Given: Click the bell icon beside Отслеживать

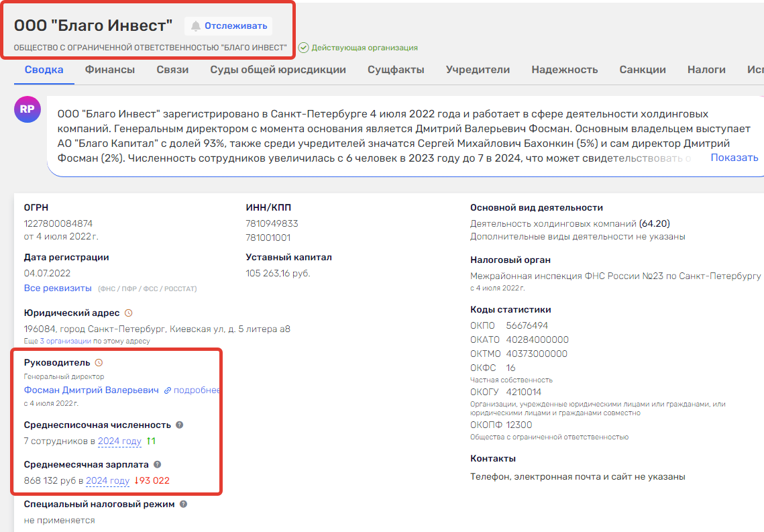Looking at the screenshot, I should [x=196, y=26].
